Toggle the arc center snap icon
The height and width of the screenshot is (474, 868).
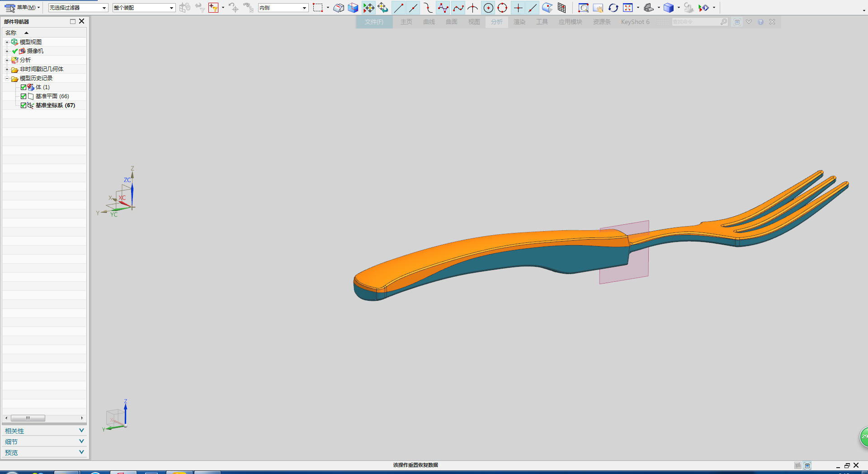488,8
